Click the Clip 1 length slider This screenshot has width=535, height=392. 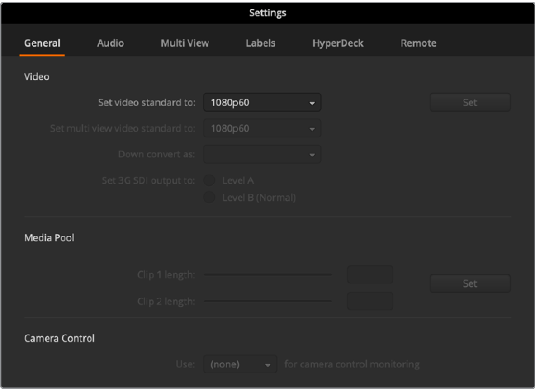(x=268, y=274)
